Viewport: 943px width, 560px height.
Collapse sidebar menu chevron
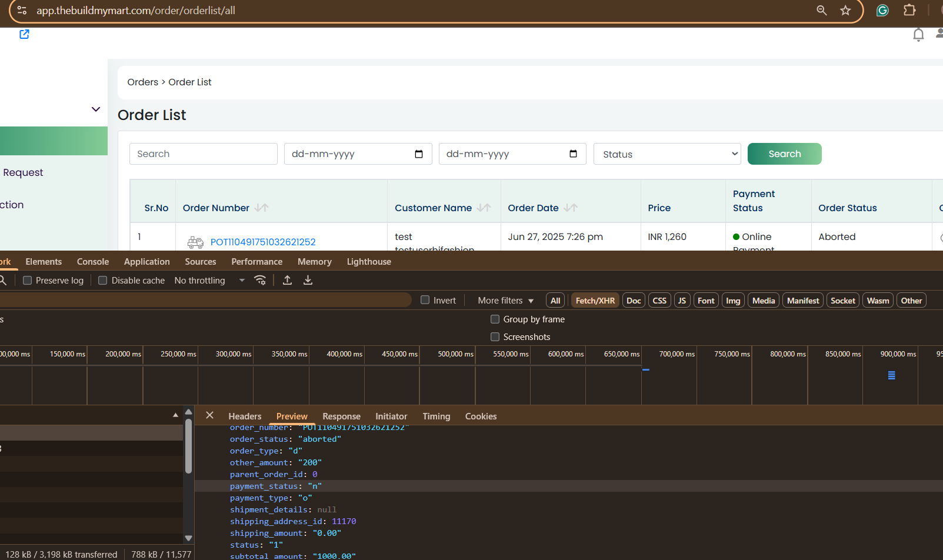point(96,109)
